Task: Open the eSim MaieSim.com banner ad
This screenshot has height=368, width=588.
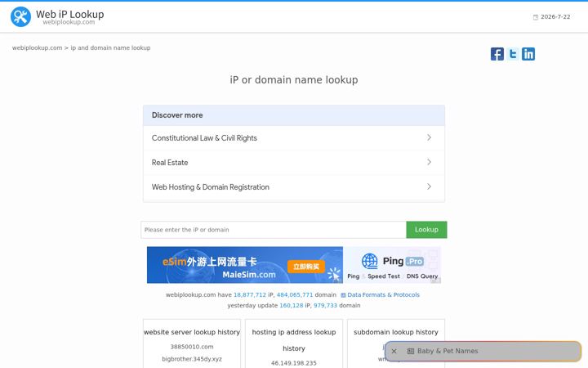Action: coord(244,265)
